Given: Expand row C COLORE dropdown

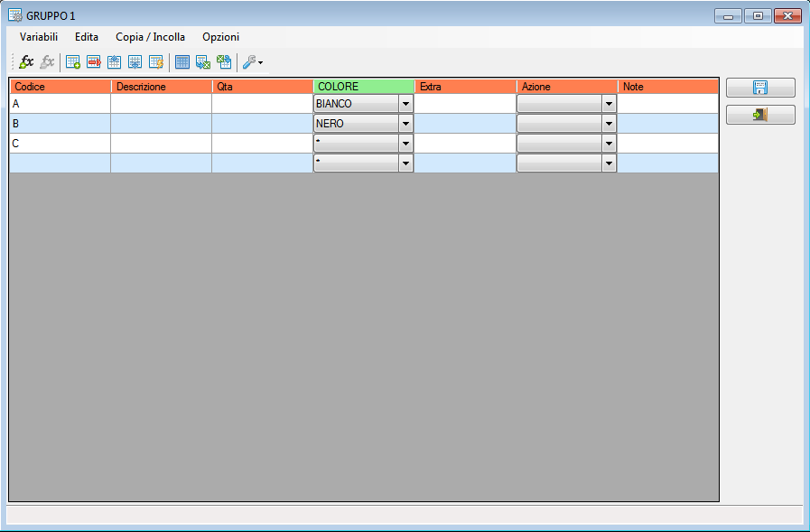Looking at the screenshot, I should point(405,143).
